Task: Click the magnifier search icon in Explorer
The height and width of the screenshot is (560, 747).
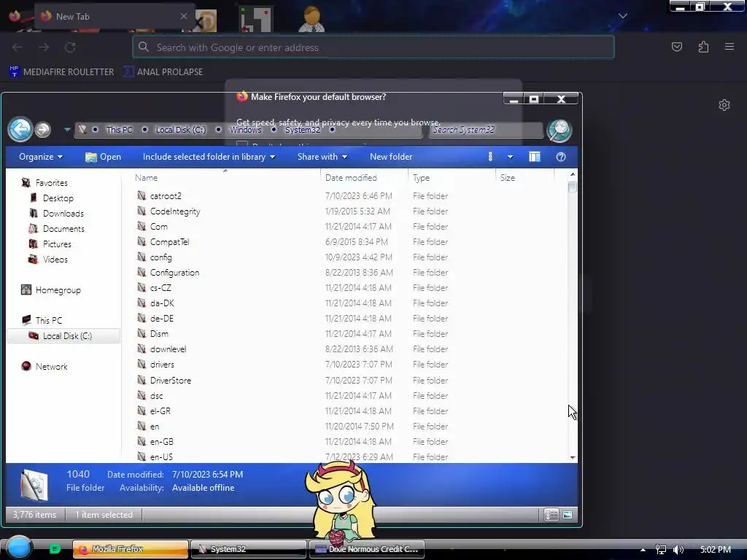Action: (560, 130)
